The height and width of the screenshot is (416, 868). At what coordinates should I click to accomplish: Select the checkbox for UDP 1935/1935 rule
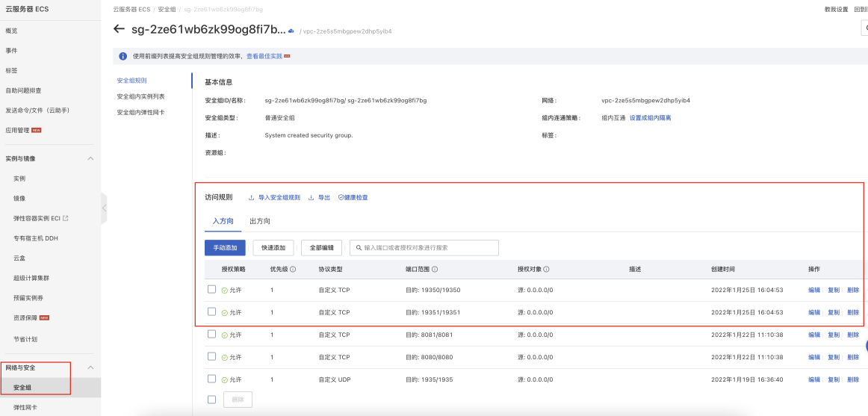[x=211, y=379]
